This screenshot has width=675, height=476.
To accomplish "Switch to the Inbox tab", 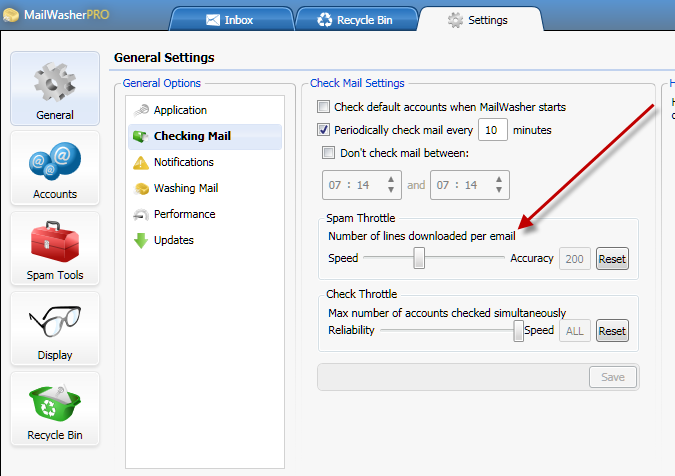I will pyautogui.click(x=232, y=19).
